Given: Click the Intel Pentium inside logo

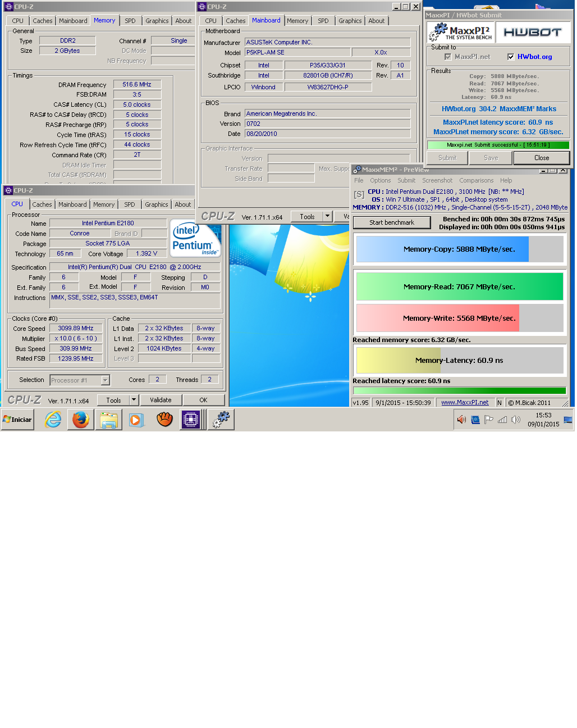Looking at the screenshot, I should click(195, 238).
